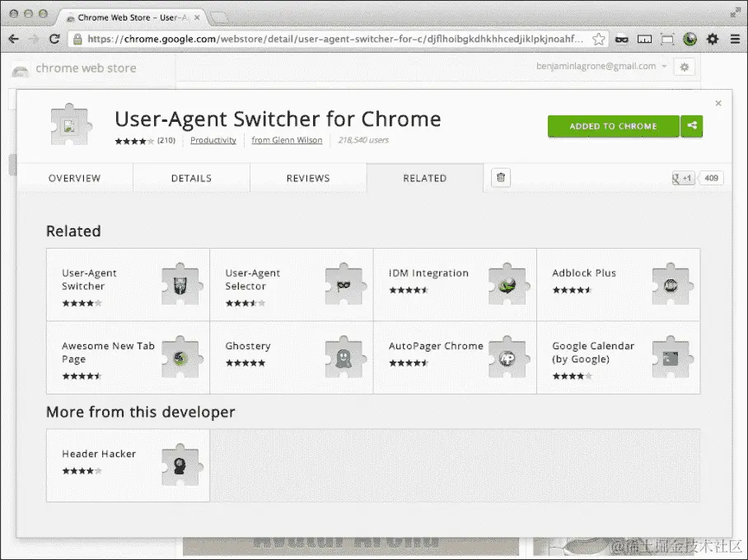This screenshot has height=560, width=748.
Task: Switch to the Reviews tab
Action: [308, 178]
